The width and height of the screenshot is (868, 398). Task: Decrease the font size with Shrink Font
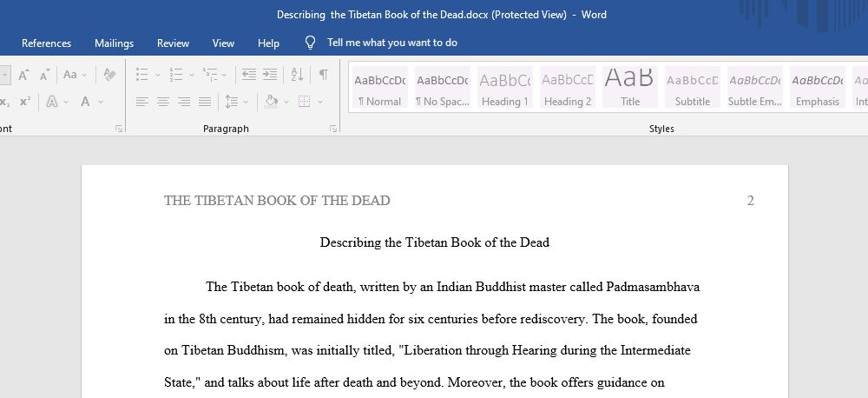(x=45, y=75)
